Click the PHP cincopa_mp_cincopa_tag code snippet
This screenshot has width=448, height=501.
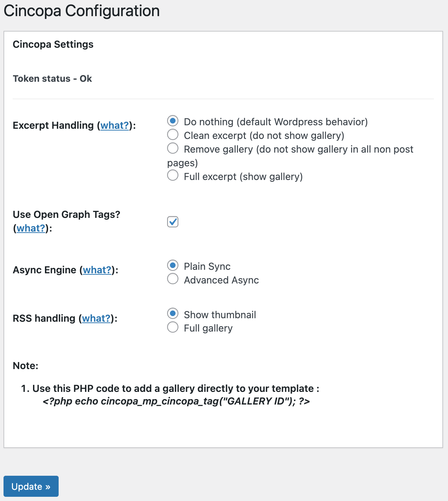[x=176, y=401]
